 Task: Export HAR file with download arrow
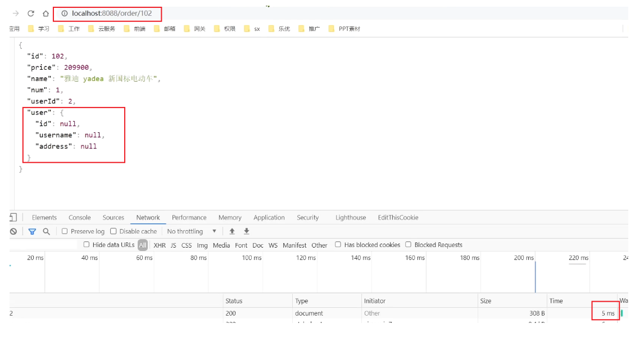click(x=247, y=231)
